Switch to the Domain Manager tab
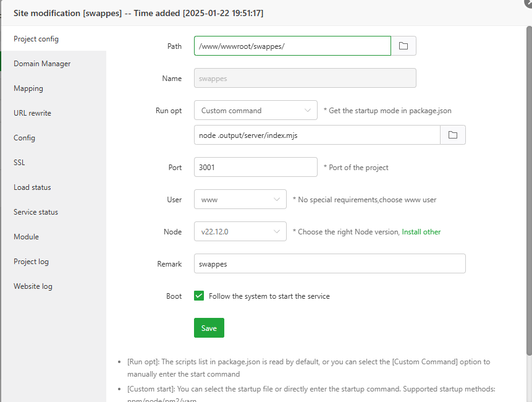Image resolution: width=532 pixels, height=402 pixels. (x=42, y=64)
